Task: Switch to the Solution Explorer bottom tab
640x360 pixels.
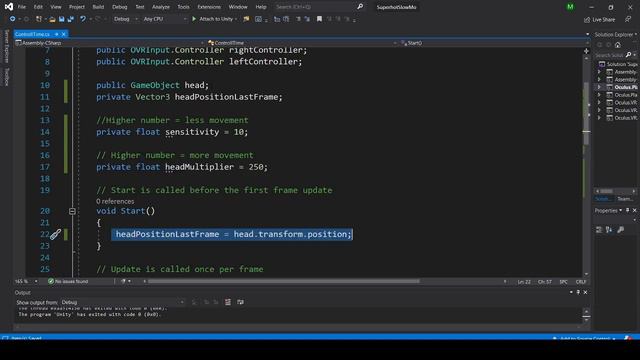Action: [x=603, y=199]
